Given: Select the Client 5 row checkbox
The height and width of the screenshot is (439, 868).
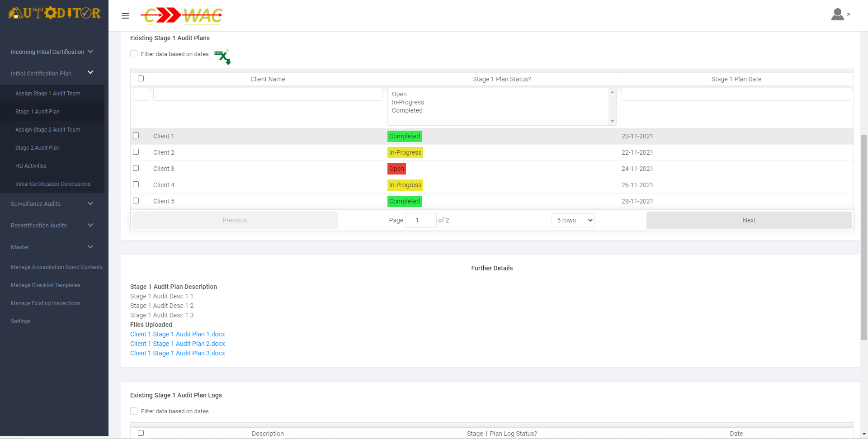Looking at the screenshot, I should (x=136, y=201).
